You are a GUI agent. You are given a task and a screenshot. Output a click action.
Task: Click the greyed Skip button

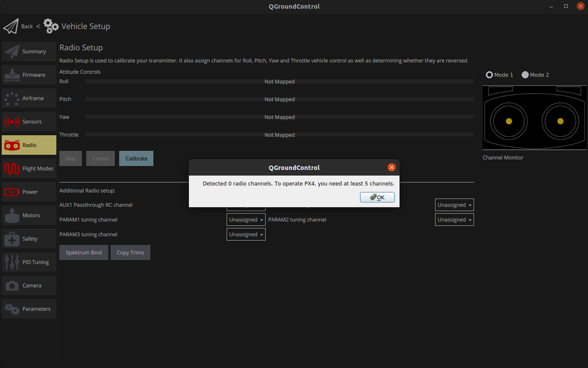[x=71, y=159]
